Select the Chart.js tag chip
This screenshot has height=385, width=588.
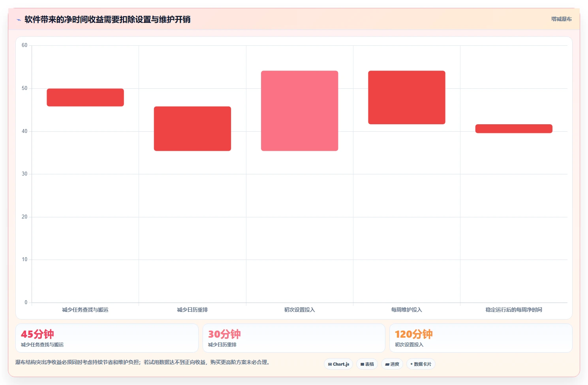click(338, 364)
